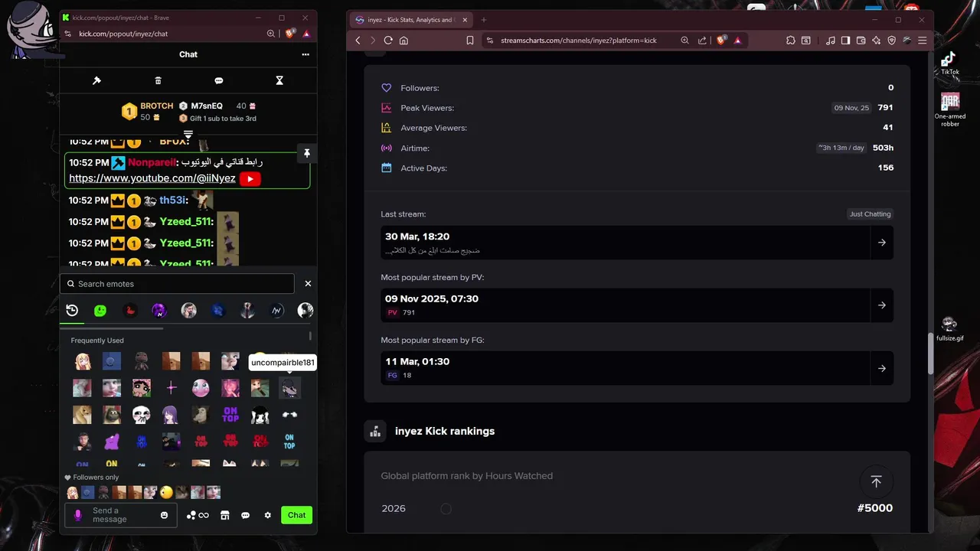Open the TikTok desktop shortcut
Screen dimensions: 980x551
tap(949, 63)
